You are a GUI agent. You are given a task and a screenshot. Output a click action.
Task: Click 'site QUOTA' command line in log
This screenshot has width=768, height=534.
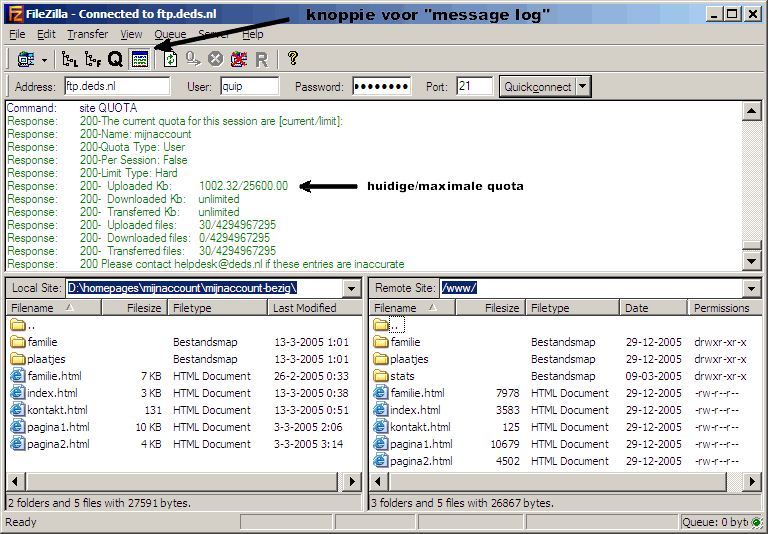(x=108, y=108)
